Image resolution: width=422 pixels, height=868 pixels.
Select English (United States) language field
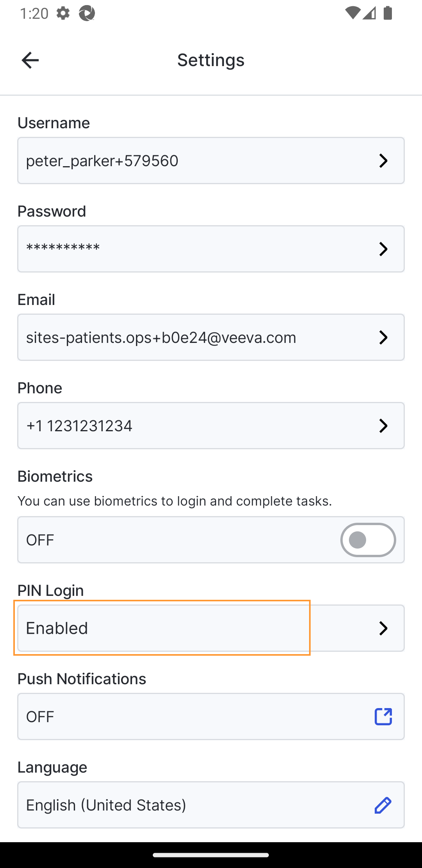click(188, 805)
